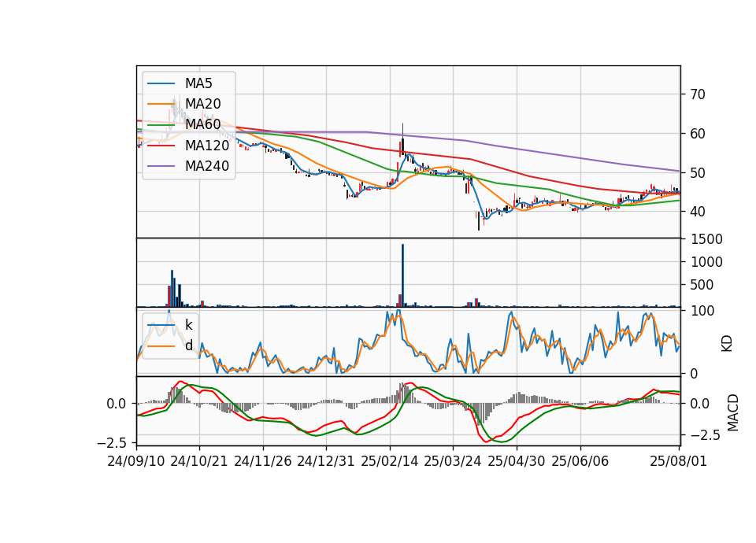Click the MA60 legend label
This screenshot has width=756, height=543.
tap(202, 124)
